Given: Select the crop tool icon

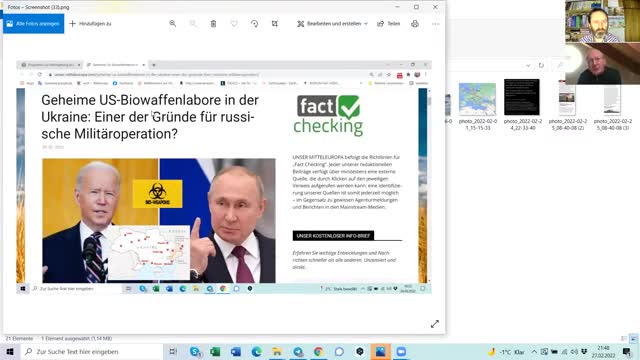Looking at the screenshot, I should (x=275, y=24).
